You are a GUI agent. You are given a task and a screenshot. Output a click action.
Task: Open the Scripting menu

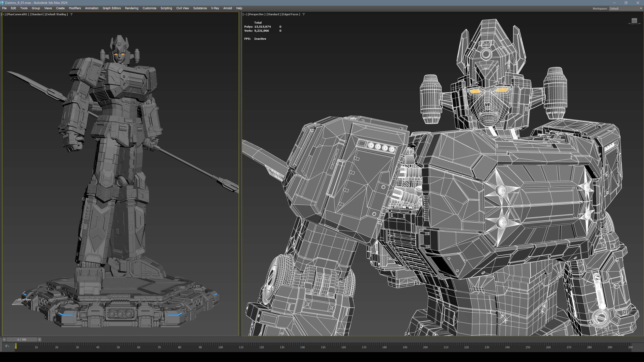tap(166, 8)
